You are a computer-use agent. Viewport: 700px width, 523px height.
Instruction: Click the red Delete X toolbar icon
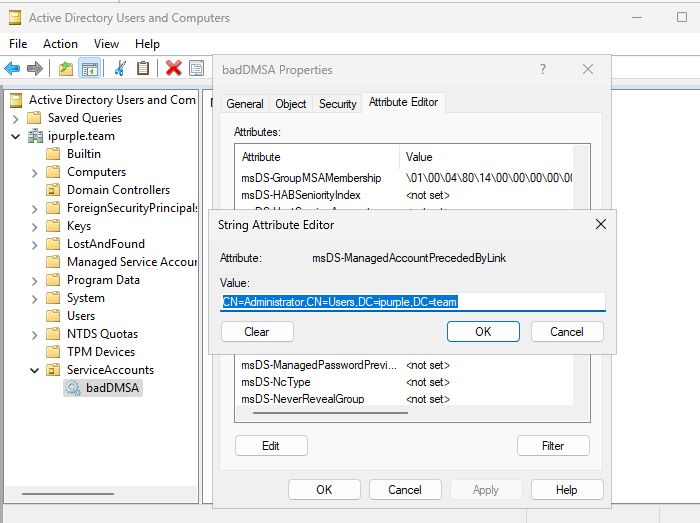click(x=173, y=68)
